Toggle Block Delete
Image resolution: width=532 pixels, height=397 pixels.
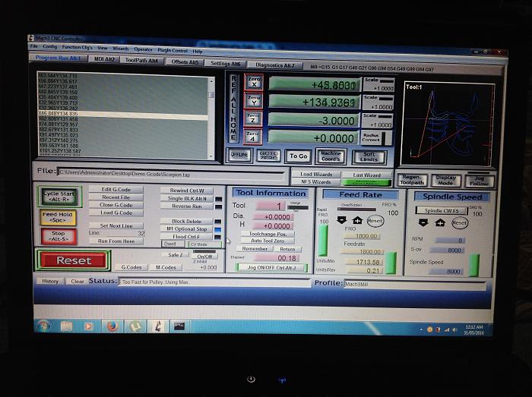point(187,221)
